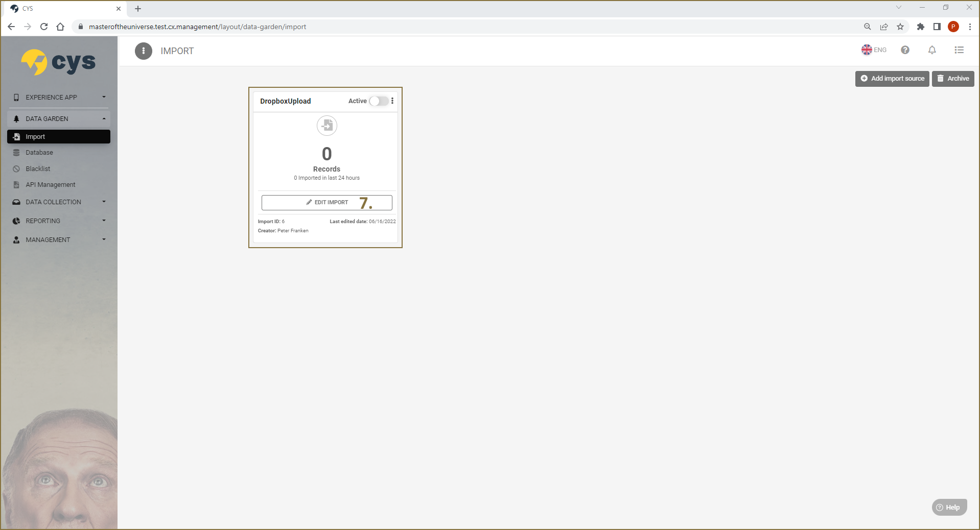The image size is (980, 530).
Task: Open Chrome three-dot menu
Action: pyautogui.click(x=970, y=27)
